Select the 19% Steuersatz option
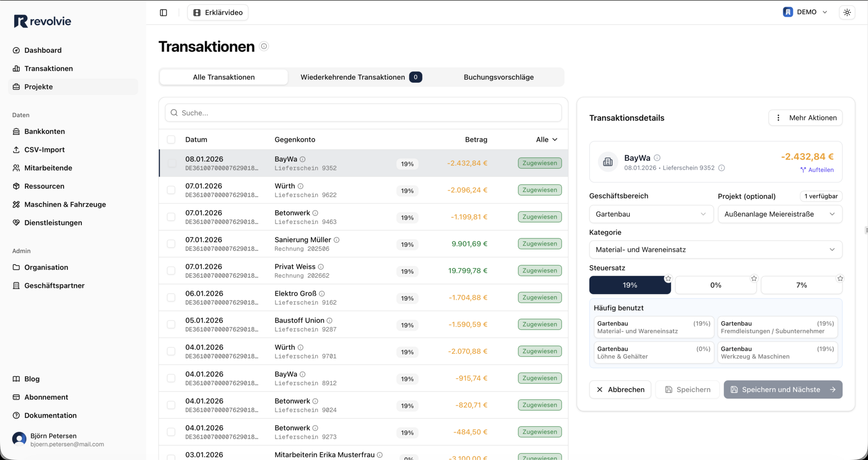Screen dimensions: 868x460 point(629,285)
